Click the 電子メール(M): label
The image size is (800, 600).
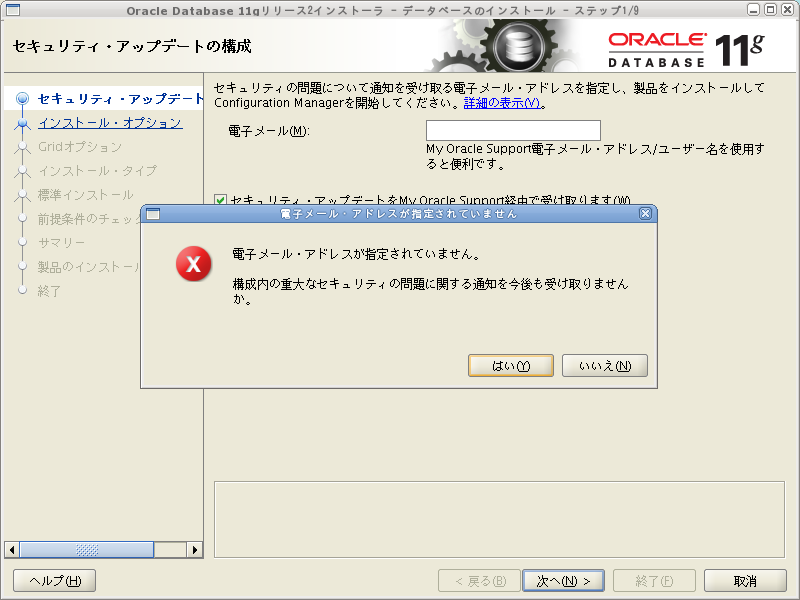pos(269,131)
